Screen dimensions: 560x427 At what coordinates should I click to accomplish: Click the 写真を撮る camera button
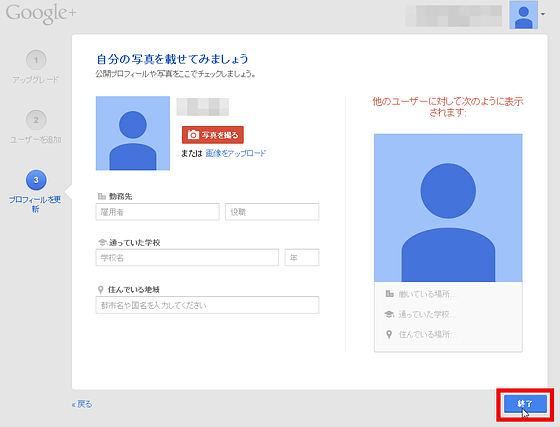213,135
